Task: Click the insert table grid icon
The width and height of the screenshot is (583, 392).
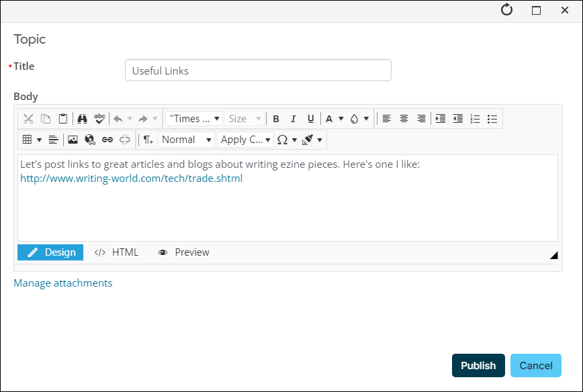Action: (x=27, y=140)
